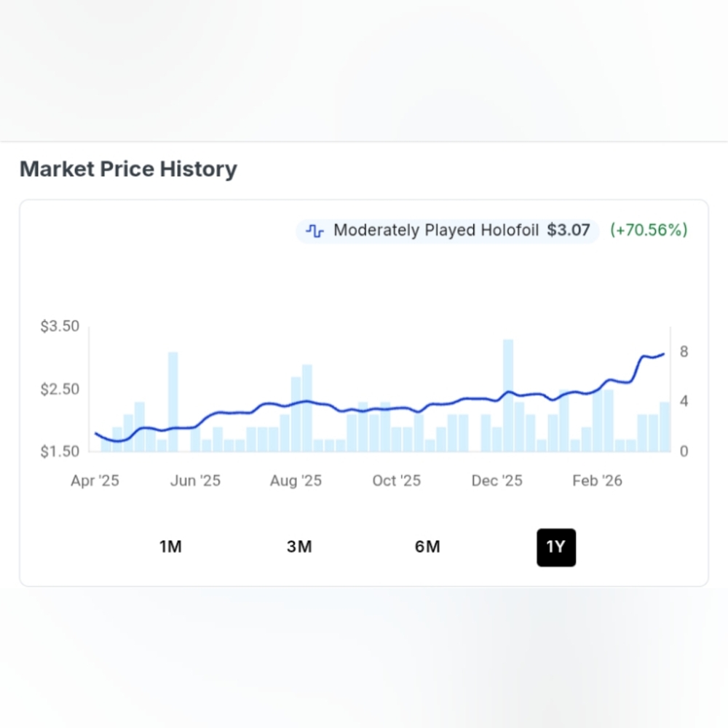Switch to the 3M time range

click(x=299, y=547)
